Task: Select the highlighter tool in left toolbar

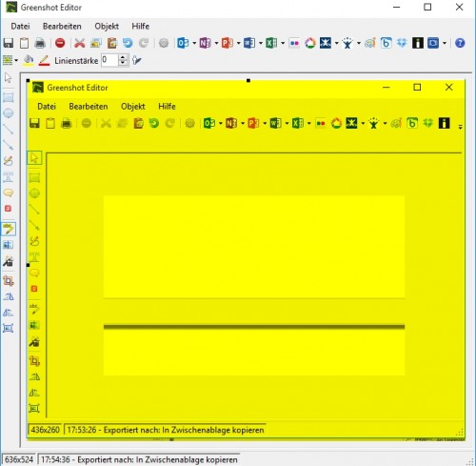Action: click(9, 229)
